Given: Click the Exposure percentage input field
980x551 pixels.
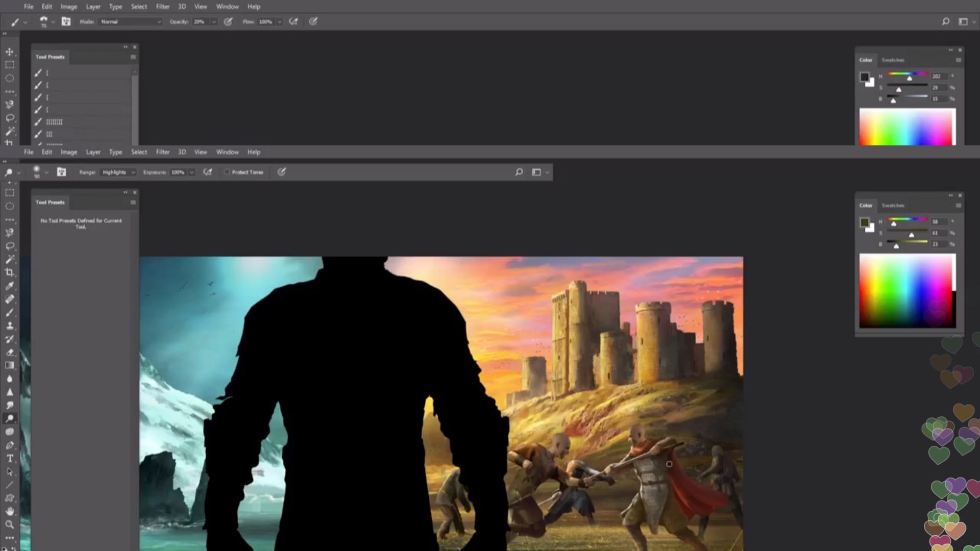Looking at the screenshot, I should 178,172.
